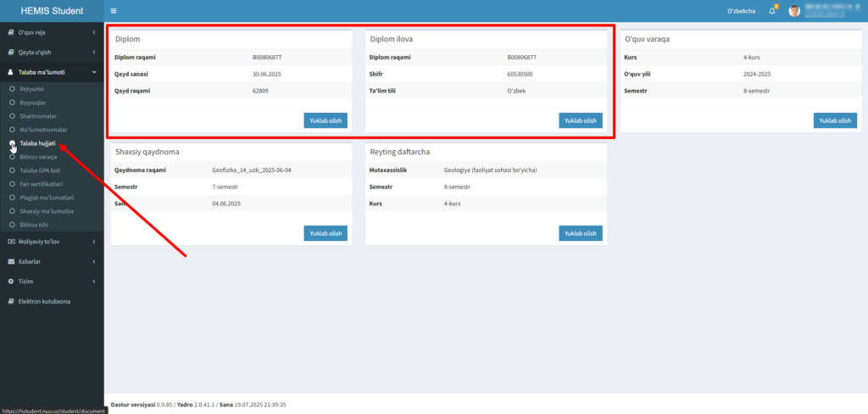Open the notifications bell
This screenshot has width=868, height=414.
point(772,11)
